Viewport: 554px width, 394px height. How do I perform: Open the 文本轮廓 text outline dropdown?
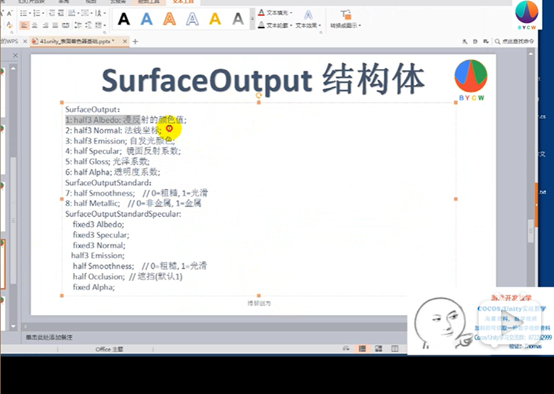click(x=275, y=25)
